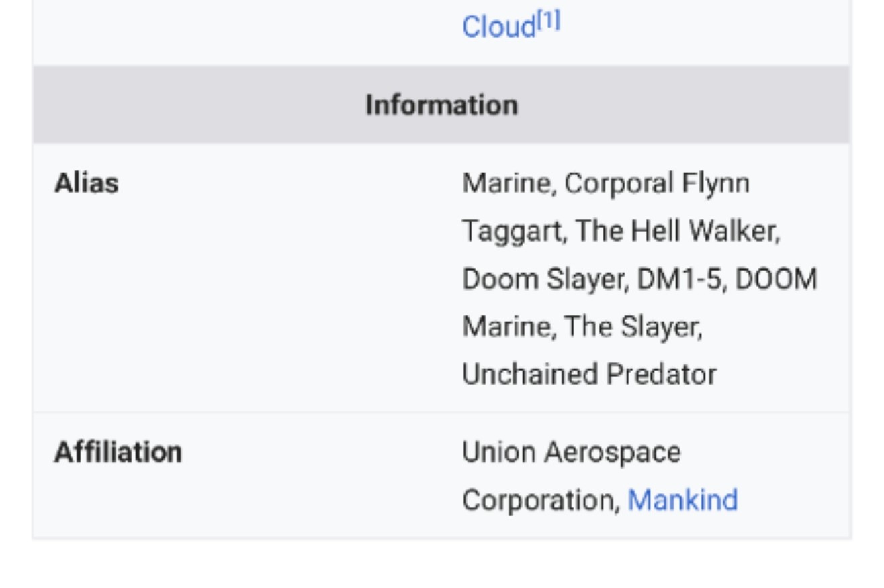This screenshot has width=884, height=588.
Task: Click the Alias row label
Action: (x=86, y=183)
